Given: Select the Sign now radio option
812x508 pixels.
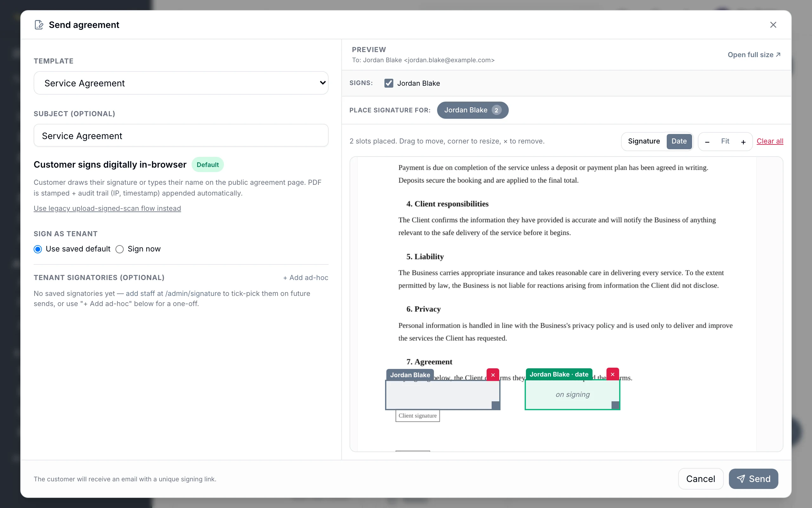Looking at the screenshot, I should pyautogui.click(x=120, y=249).
